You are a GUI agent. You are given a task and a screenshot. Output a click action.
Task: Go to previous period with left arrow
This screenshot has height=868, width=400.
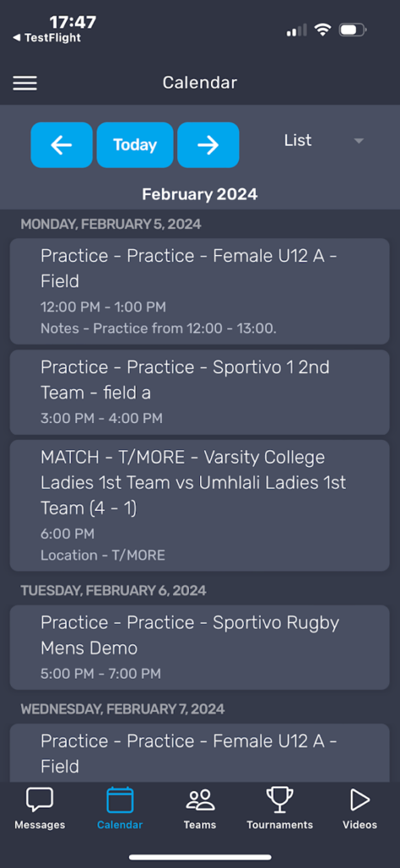61,145
